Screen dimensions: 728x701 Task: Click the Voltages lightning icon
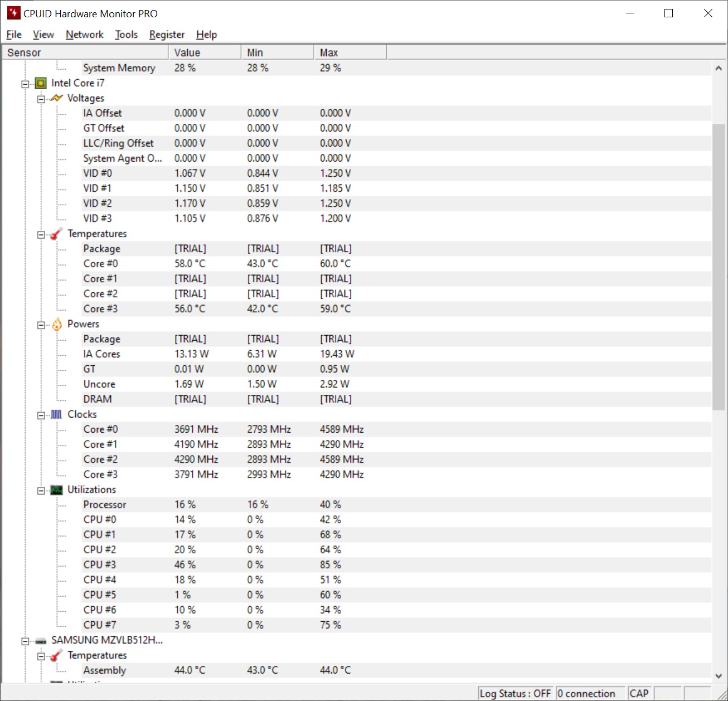pos(56,98)
